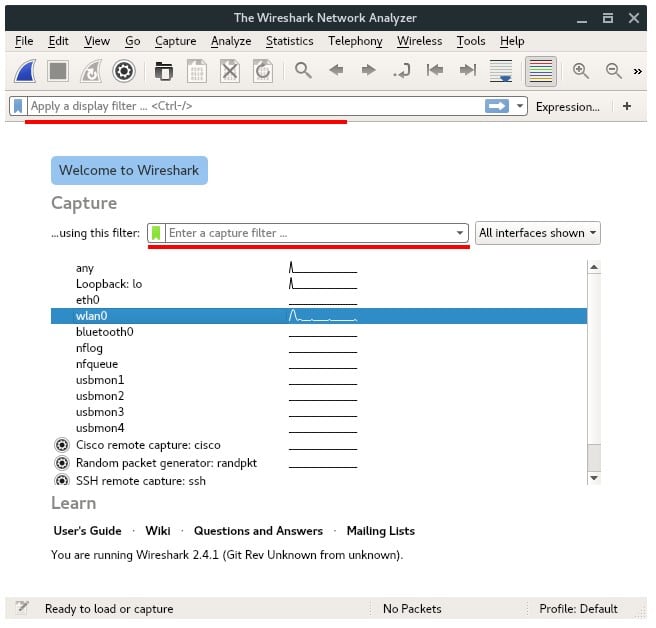Toggle packet colorization rules icon
The image size is (656, 628).
[x=541, y=71]
